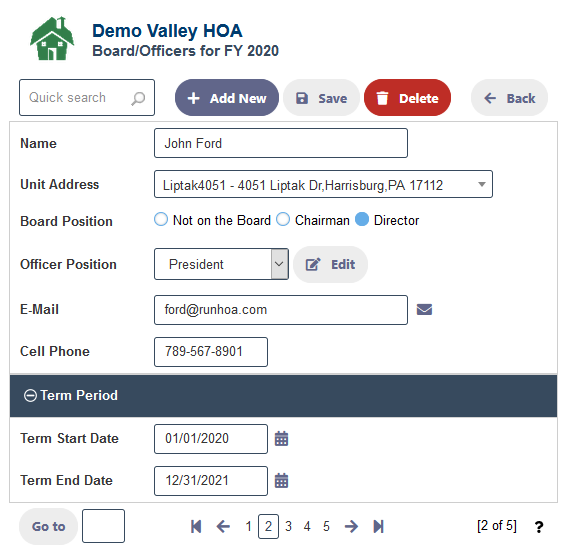Open calendar picker for Term End Date
Viewport: 571px width, 555px height.
click(281, 481)
